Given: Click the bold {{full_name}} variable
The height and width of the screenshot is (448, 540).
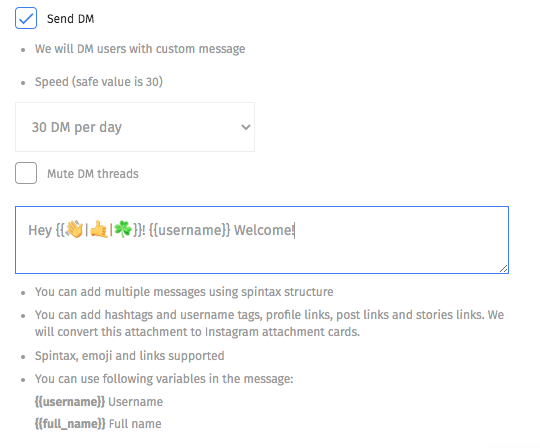Looking at the screenshot, I should click(x=70, y=424).
